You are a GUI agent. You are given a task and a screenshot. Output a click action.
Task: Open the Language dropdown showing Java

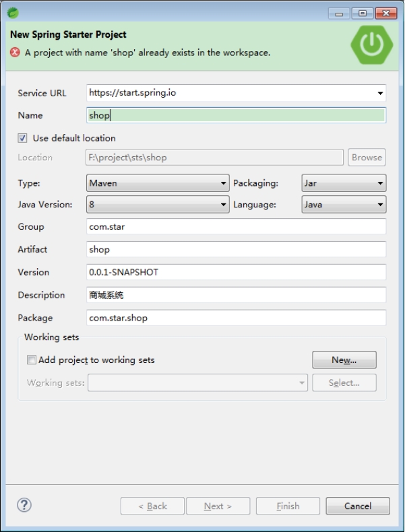point(344,205)
